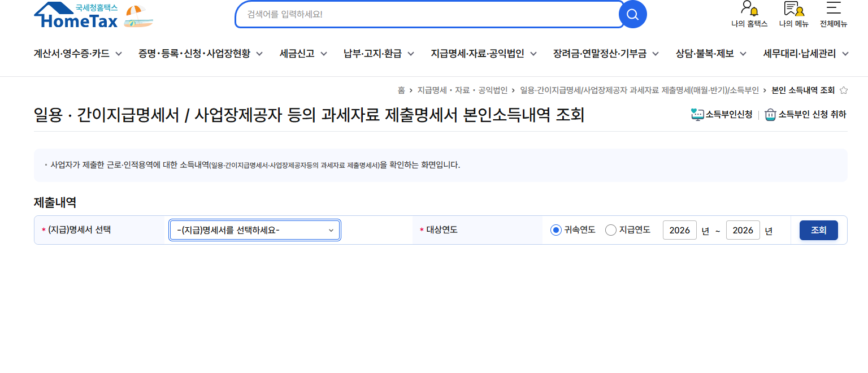
Task: Open 전체메뉴 hamburger icon
Action: click(x=834, y=7)
